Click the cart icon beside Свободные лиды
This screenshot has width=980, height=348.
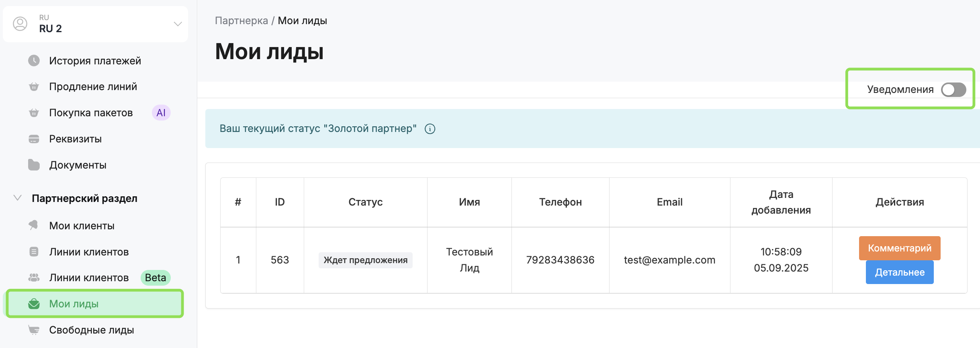tap(34, 330)
